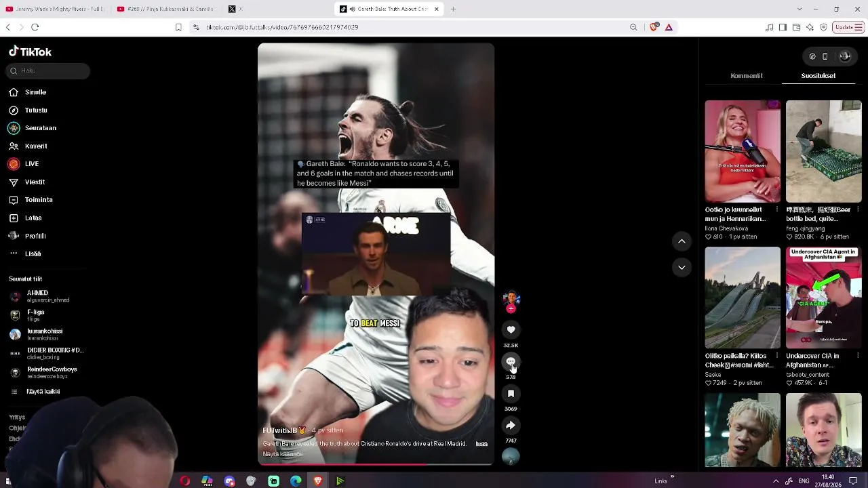Open the Update browser menu button
This screenshot has width=868, height=488.
point(848,27)
